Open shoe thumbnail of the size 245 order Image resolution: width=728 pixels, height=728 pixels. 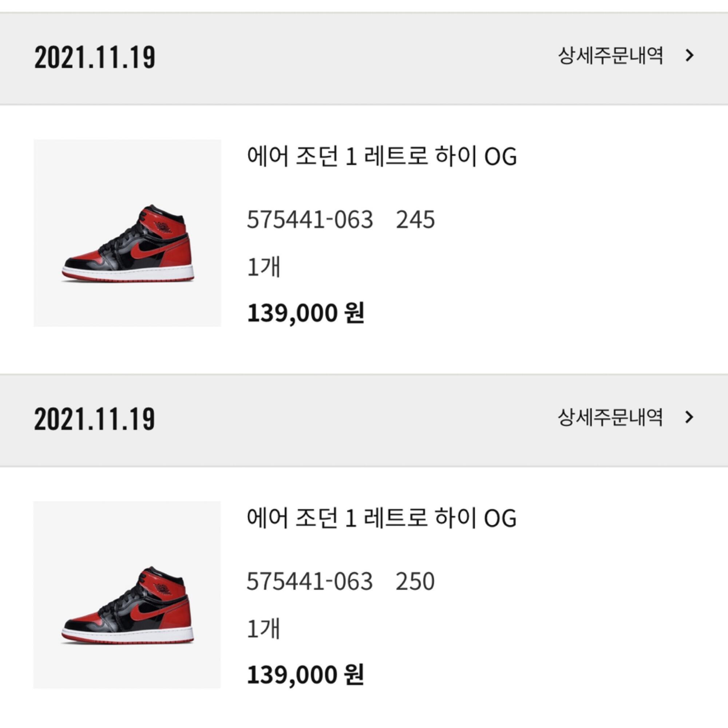pos(127,233)
